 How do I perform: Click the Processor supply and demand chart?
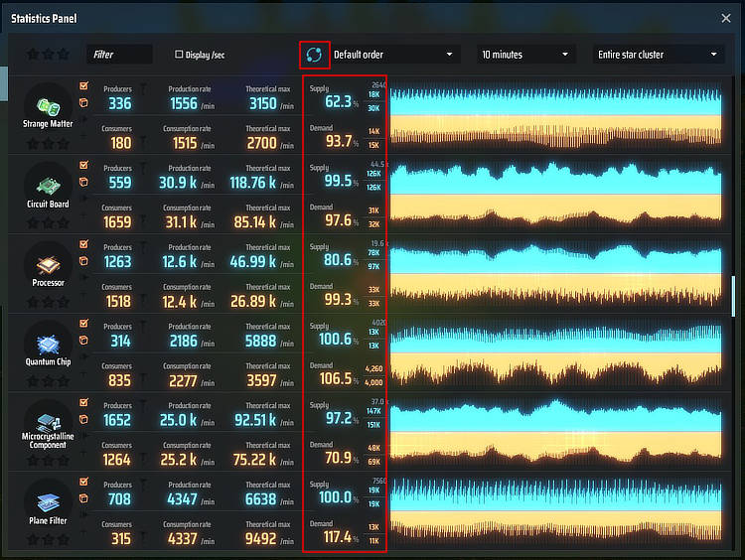pos(555,274)
